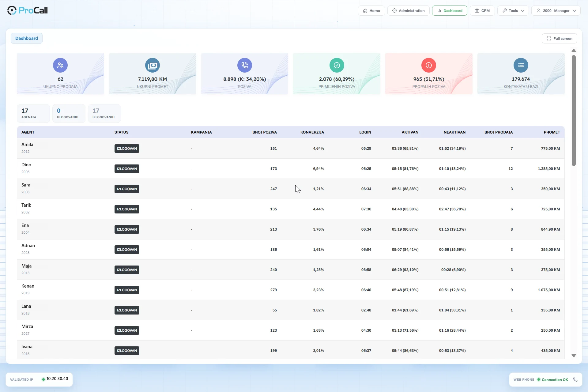Click the vertical scrollbar thumb

point(574,111)
